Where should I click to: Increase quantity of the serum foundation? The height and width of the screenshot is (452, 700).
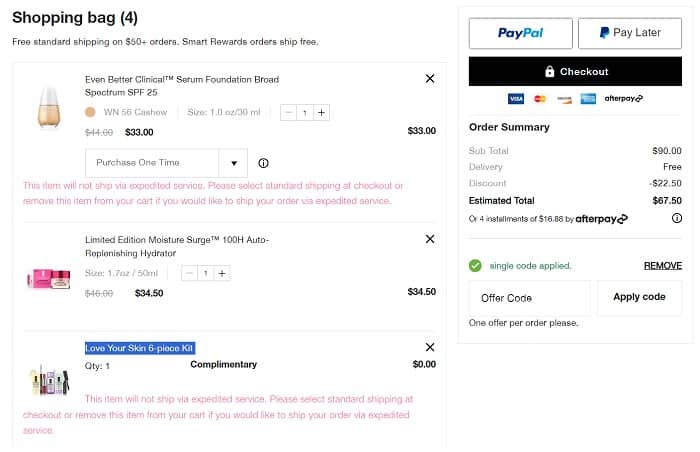321,112
